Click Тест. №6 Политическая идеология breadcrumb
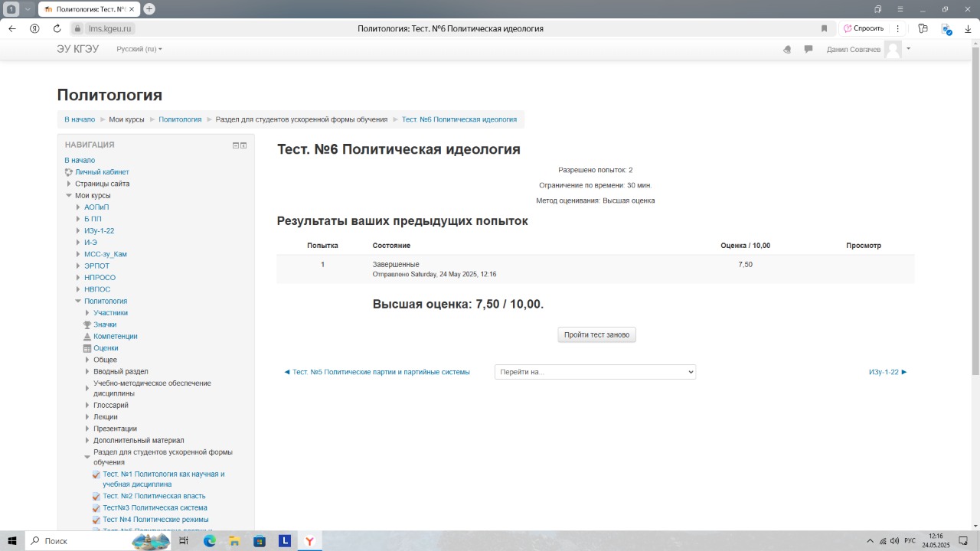The width and height of the screenshot is (980, 551). pos(459,119)
